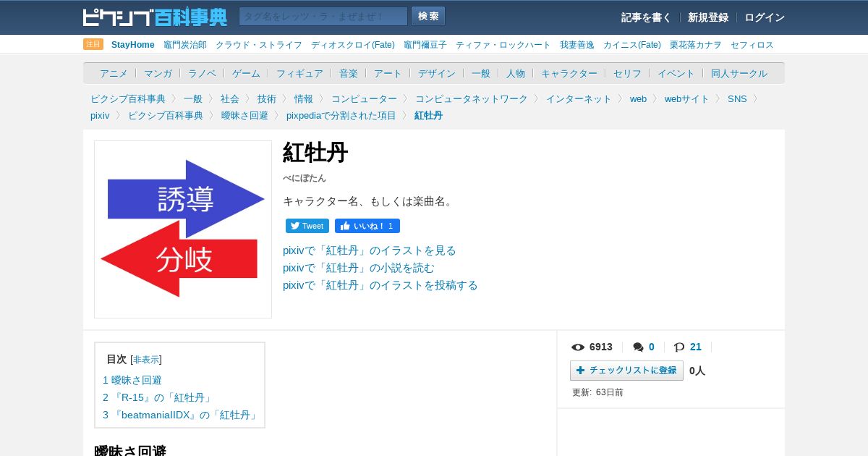Go to SNS breadcrumb

[x=737, y=99]
